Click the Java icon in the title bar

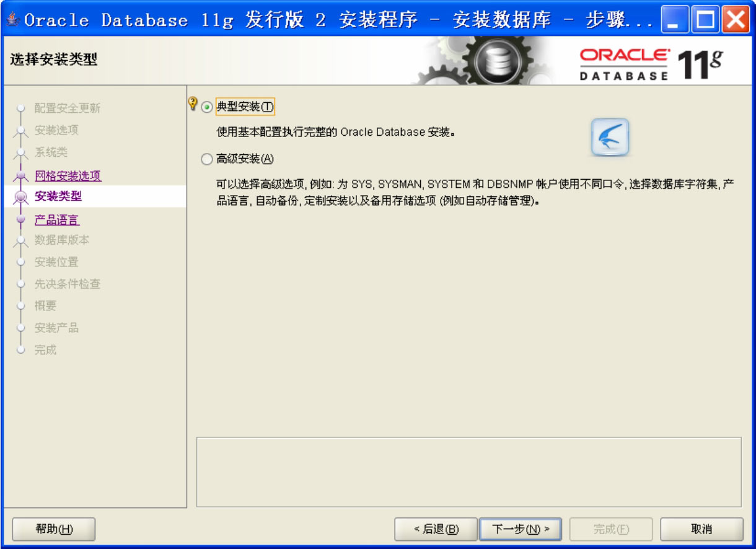click(12, 20)
